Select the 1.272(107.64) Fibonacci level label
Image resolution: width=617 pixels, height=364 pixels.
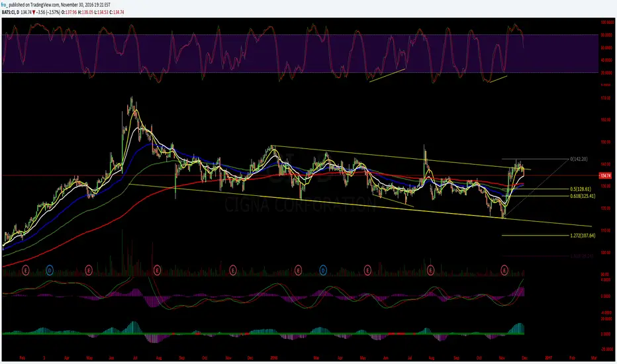coord(583,236)
